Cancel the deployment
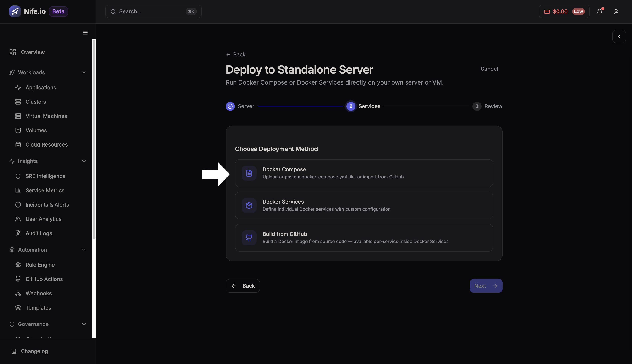The image size is (632, 364). [x=489, y=69]
